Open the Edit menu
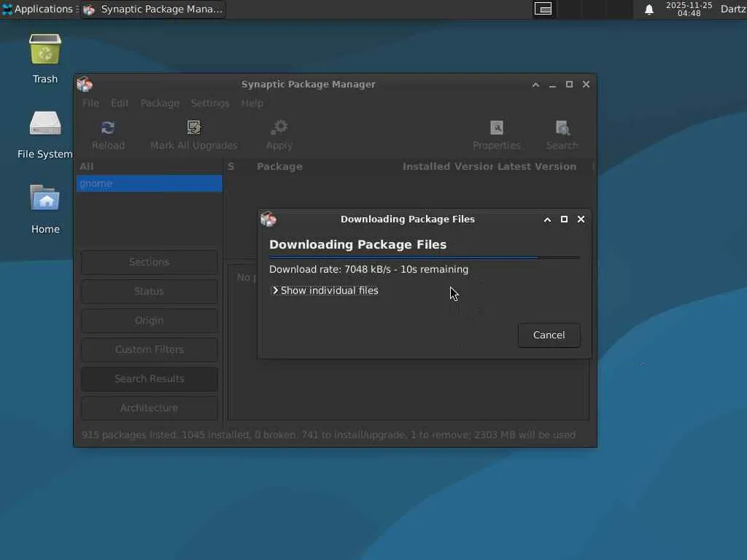 [x=120, y=103]
